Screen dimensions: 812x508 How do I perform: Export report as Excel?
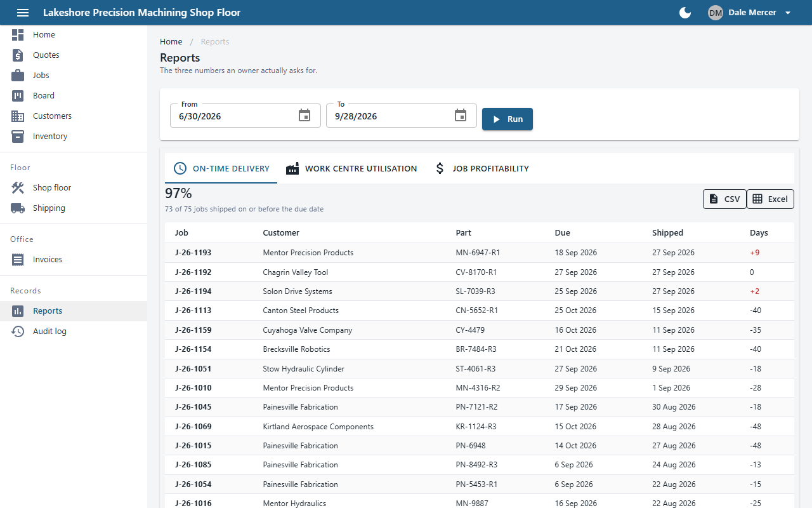[x=770, y=199]
